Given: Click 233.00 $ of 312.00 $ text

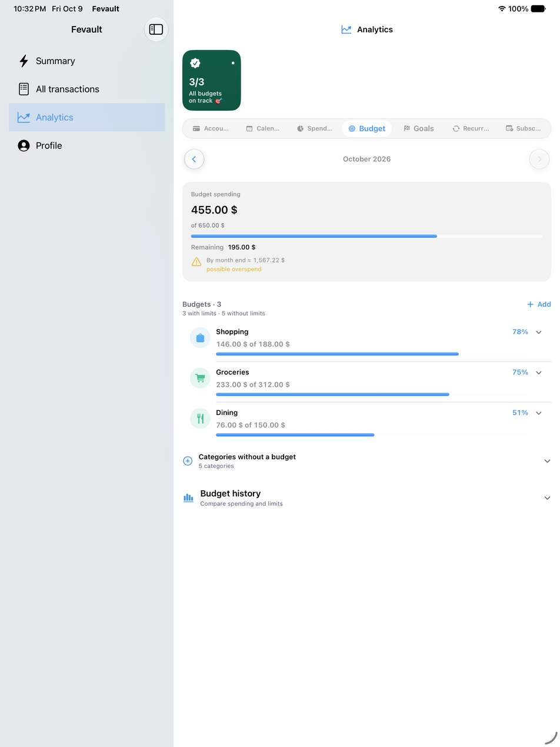Looking at the screenshot, I should click(253, 385).
